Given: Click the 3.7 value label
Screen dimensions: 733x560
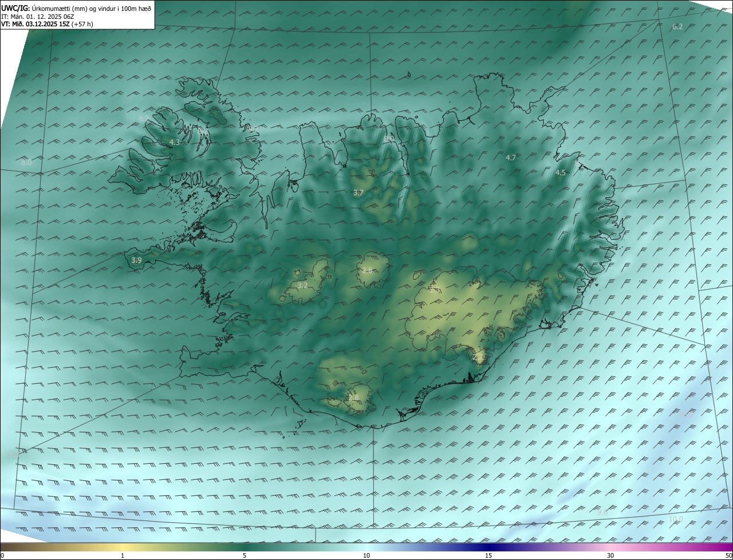Looking at the screenshot, I should [x=358, y=193].
